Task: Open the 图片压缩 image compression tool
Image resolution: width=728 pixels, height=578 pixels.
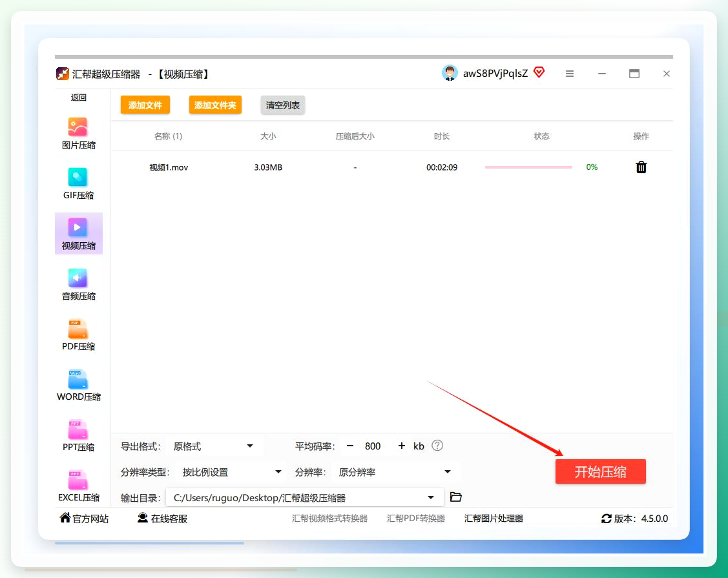Action: 78,133
